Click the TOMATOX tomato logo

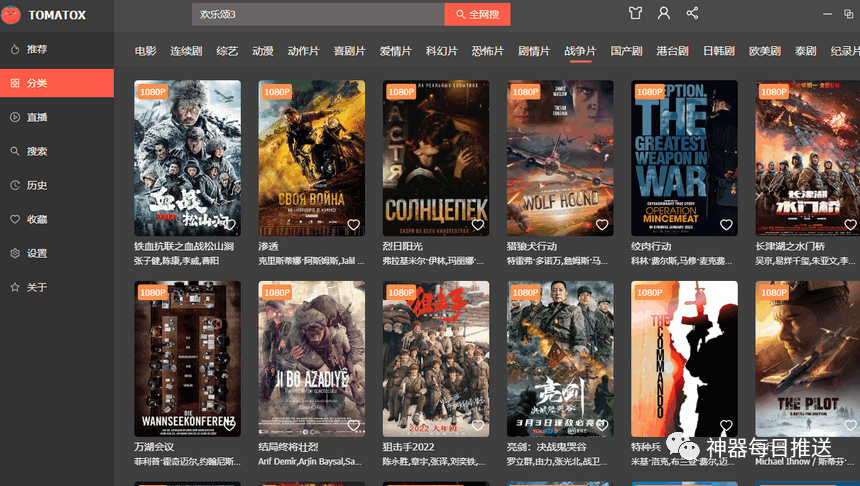(x=10, y=14)
